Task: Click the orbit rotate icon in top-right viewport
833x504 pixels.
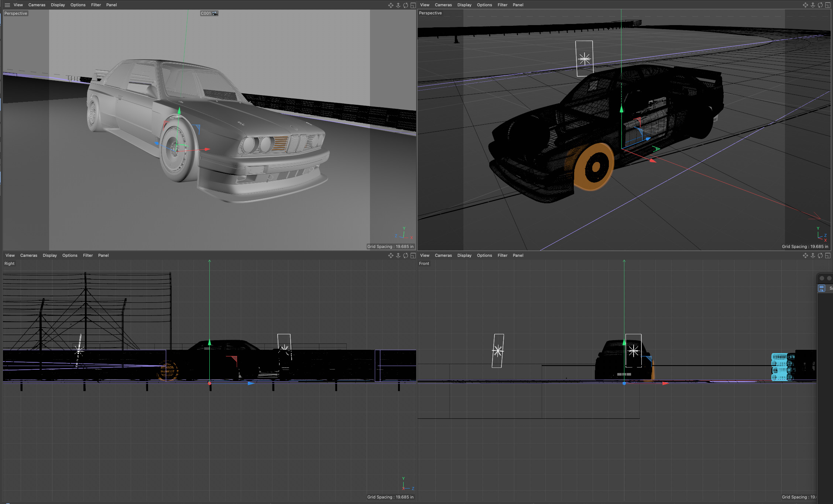Action: [x=820, y=5]
